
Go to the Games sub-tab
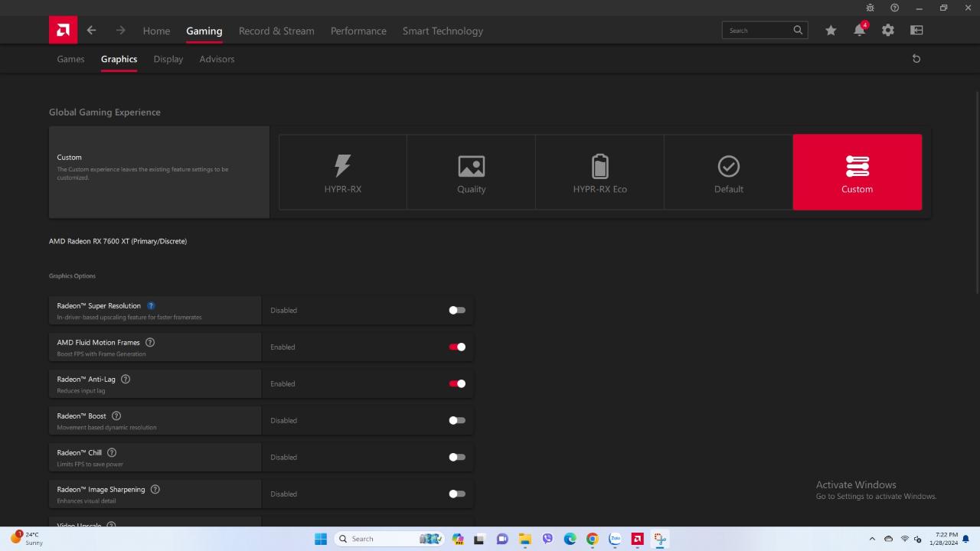[70, 59]
